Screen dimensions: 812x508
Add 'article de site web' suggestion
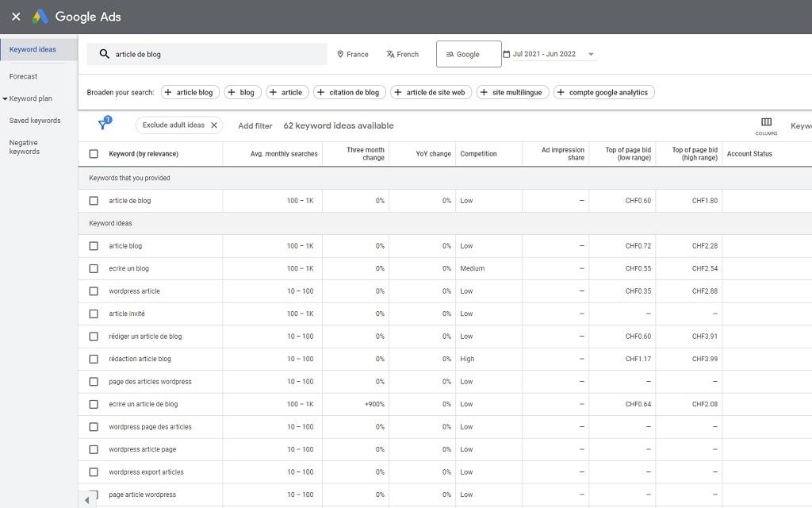[431, 92]
